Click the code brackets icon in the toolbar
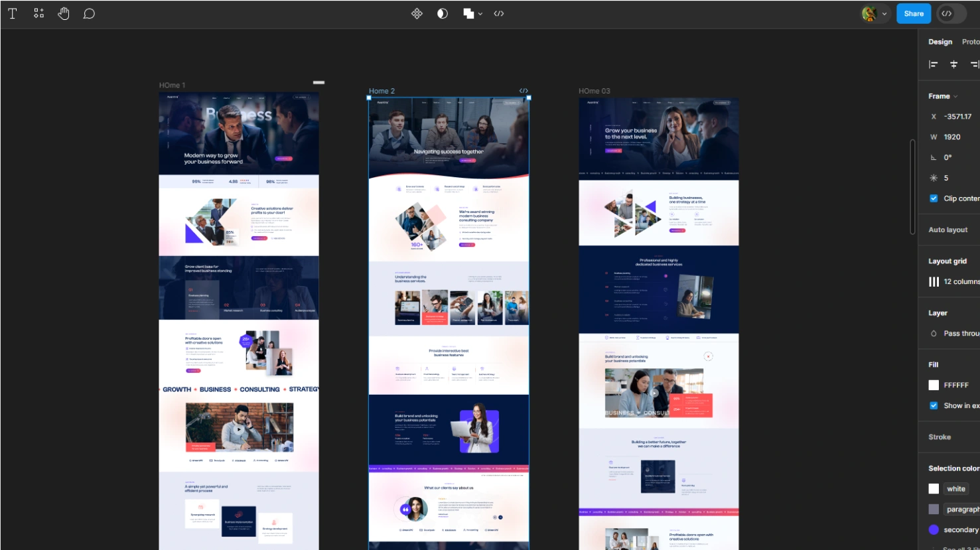980x550 pixels. point(499,13)
